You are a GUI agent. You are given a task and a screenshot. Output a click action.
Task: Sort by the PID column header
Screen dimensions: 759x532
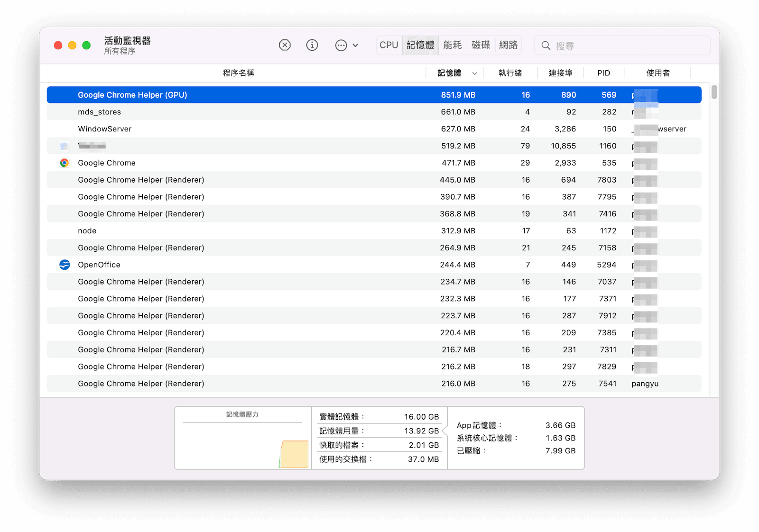pyautogui.click(x=604, y=73)
